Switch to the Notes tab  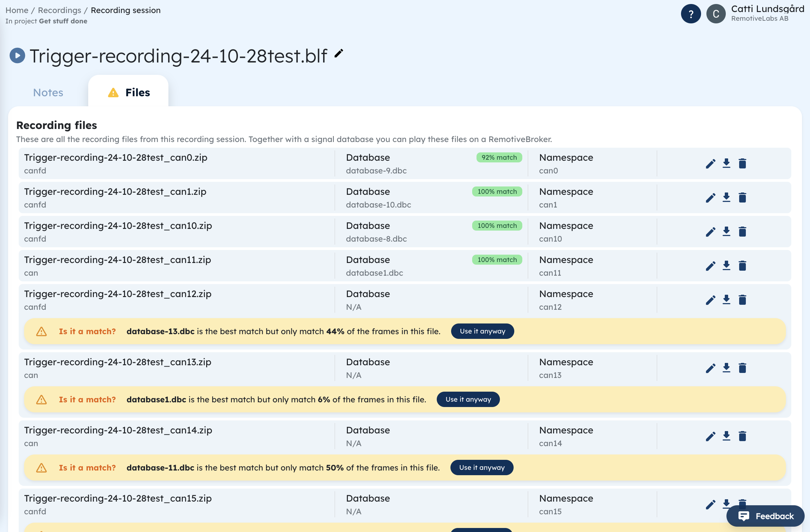[48, 92]
